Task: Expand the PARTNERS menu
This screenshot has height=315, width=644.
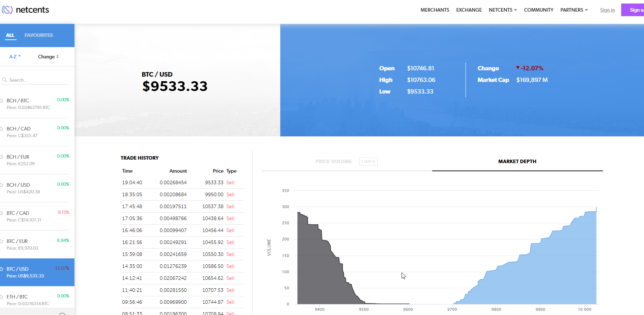Action: 574,10
